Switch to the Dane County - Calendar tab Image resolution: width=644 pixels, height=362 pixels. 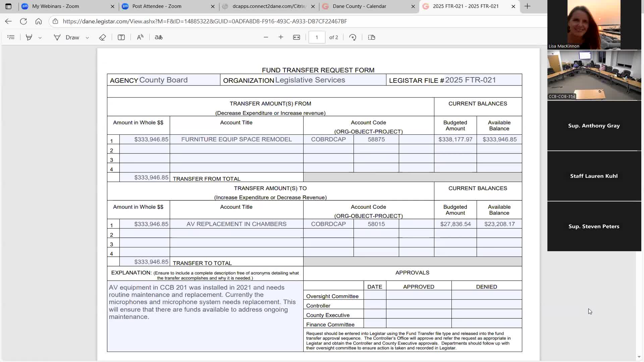click(359, 6)
